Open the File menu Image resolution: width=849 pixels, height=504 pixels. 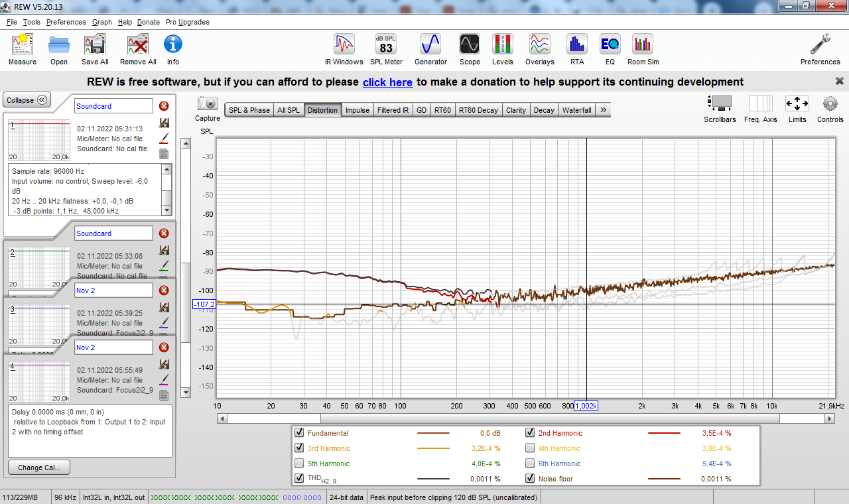12,22
